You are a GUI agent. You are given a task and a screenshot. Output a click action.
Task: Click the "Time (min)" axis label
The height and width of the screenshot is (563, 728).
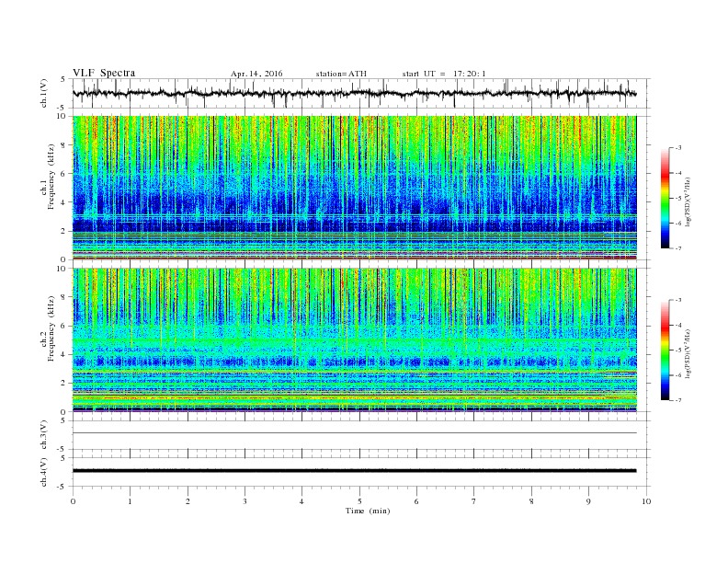pyautogui.click(x=368, y=511)
